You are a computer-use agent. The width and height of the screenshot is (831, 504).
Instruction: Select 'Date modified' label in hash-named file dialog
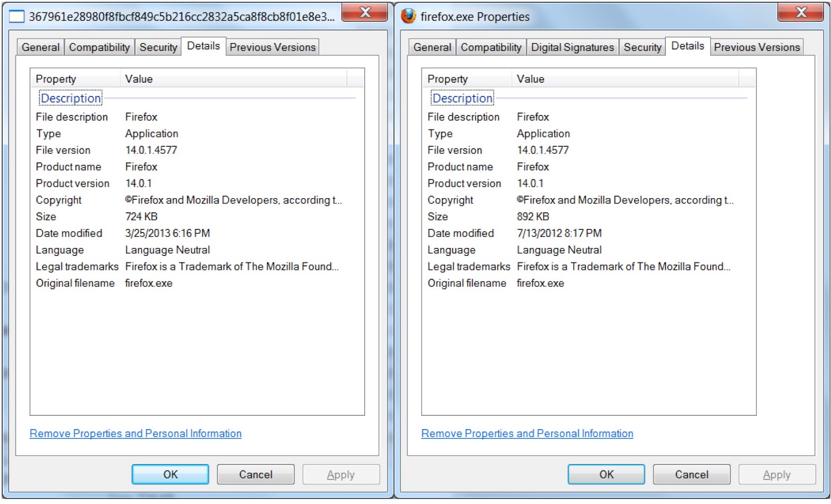click(x=69, y=233)
